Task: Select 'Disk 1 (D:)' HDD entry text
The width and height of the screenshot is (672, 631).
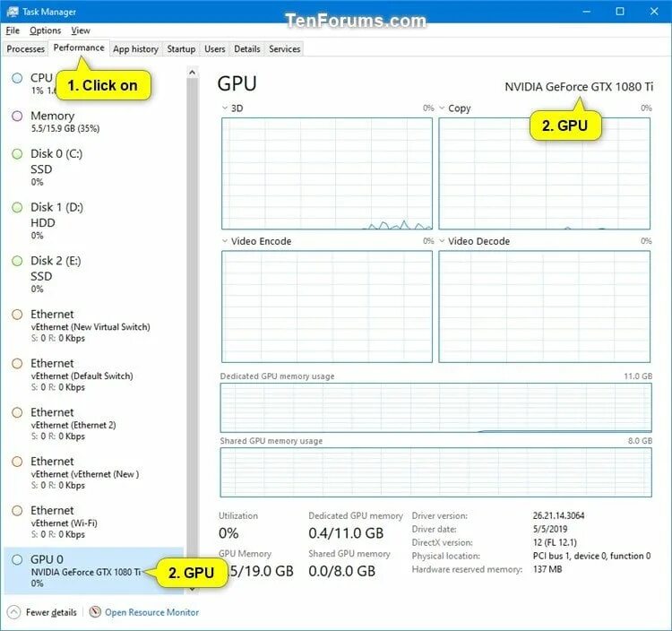Action: [x=57, y=220]
